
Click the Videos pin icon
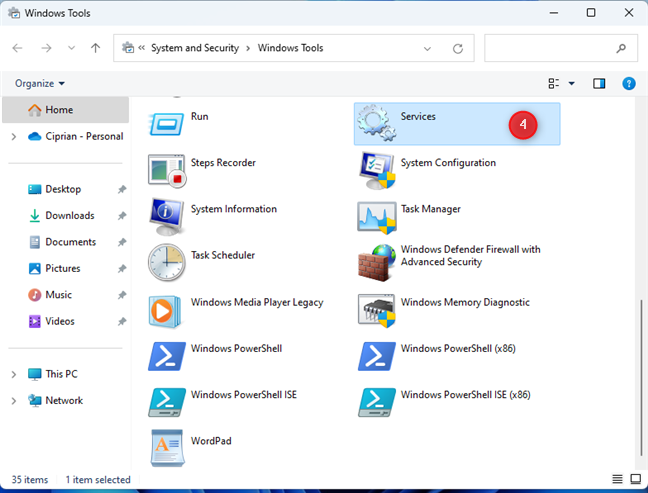[122, 322]
